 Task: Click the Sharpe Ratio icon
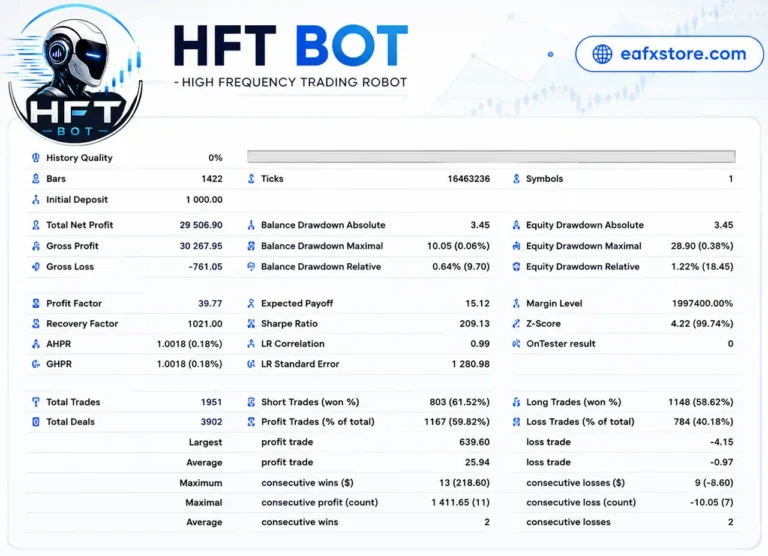(x=251, y=324)
